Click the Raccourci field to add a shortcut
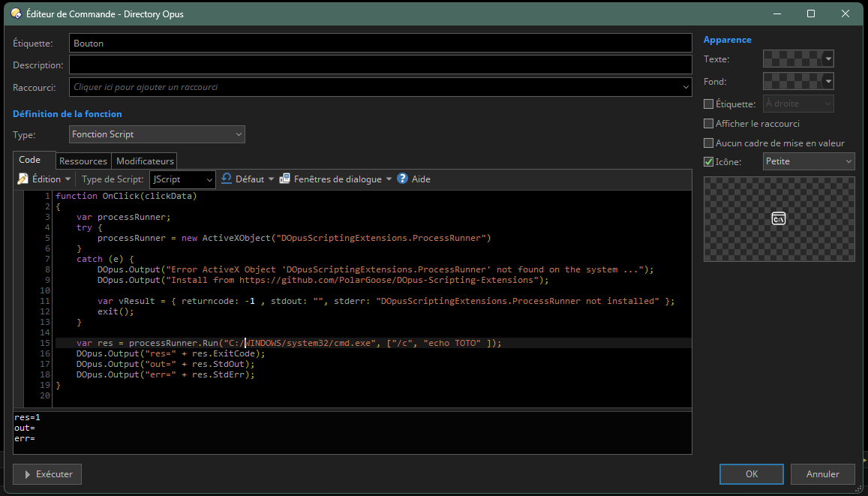The image size is (868, 496). click(380, 87)
